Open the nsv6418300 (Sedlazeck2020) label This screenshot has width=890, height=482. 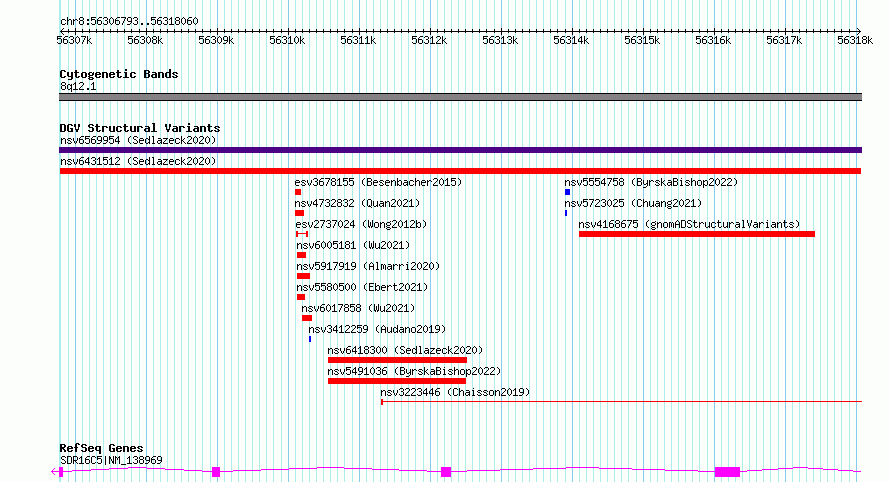[405, 350]
